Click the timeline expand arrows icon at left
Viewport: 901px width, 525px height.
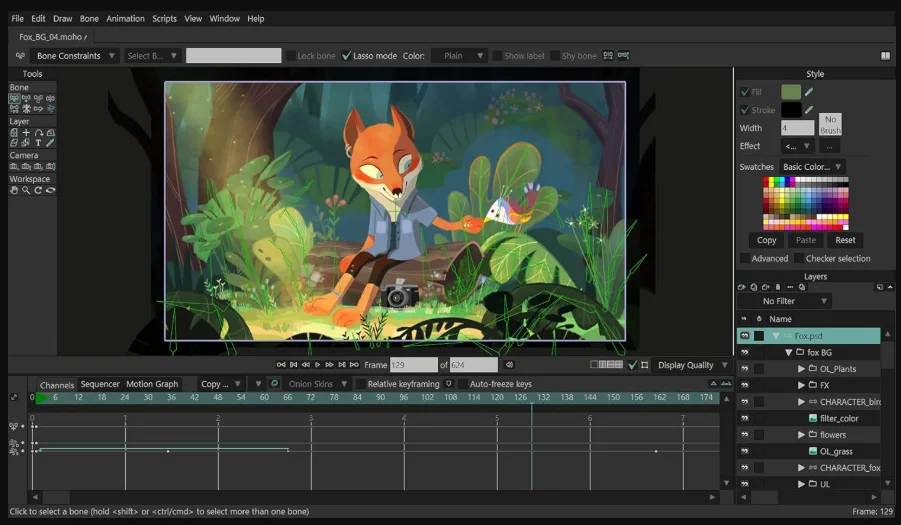[14, 397]
